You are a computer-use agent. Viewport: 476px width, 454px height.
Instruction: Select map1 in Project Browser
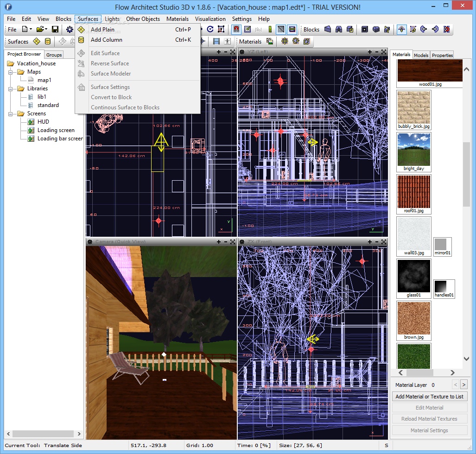point(44,80)
